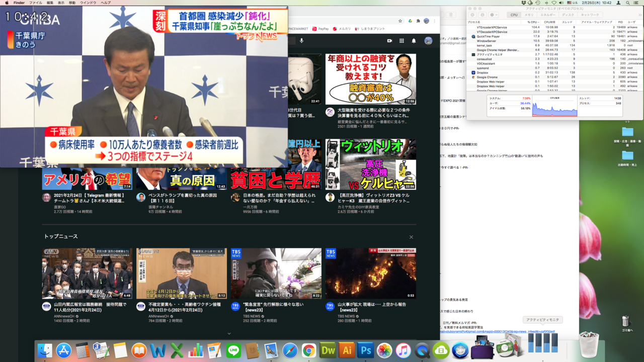Open the ウインドウ menu in the menu bar
This screenshot has height=362, width=644.
88,3
